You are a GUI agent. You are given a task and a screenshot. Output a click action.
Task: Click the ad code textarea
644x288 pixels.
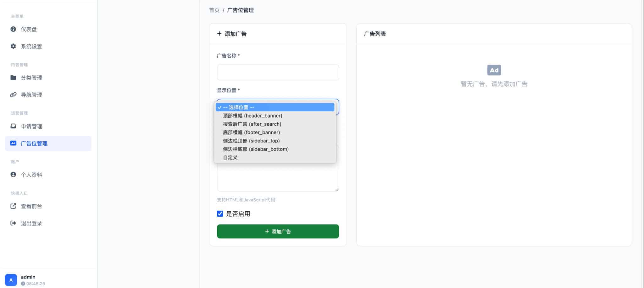pyautogui.click(x=278, y=168)
